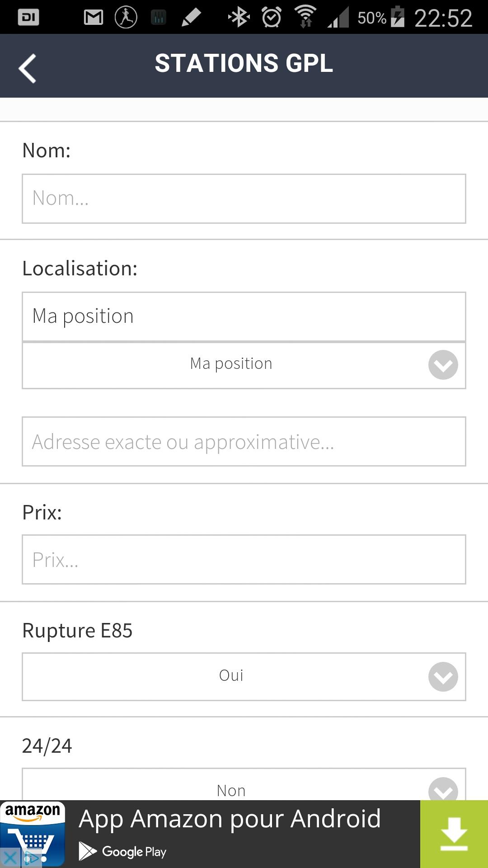
Task: Open the Ma position dropdown
Action: [x=244, y=365]
